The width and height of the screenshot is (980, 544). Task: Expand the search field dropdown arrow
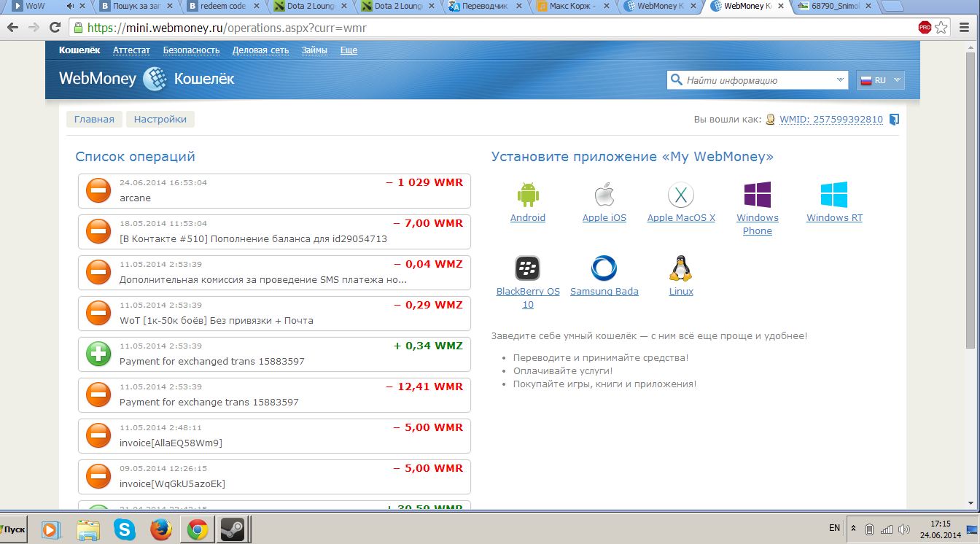tap(840, 80)
